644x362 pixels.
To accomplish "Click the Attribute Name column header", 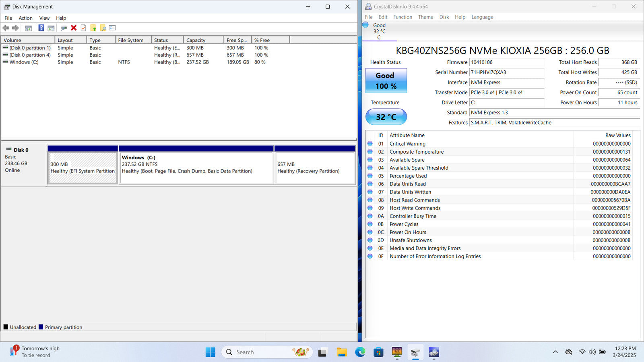I will pyautogui.click(x=481, y=135).
